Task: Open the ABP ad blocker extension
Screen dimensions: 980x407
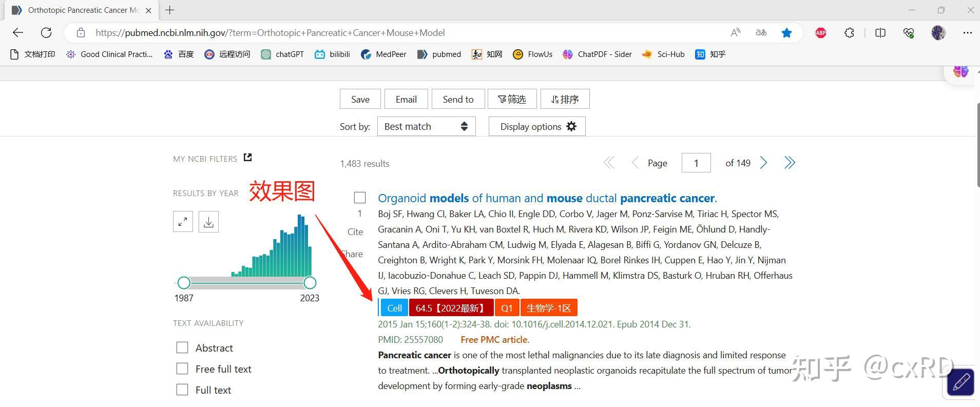Action: 821,33
